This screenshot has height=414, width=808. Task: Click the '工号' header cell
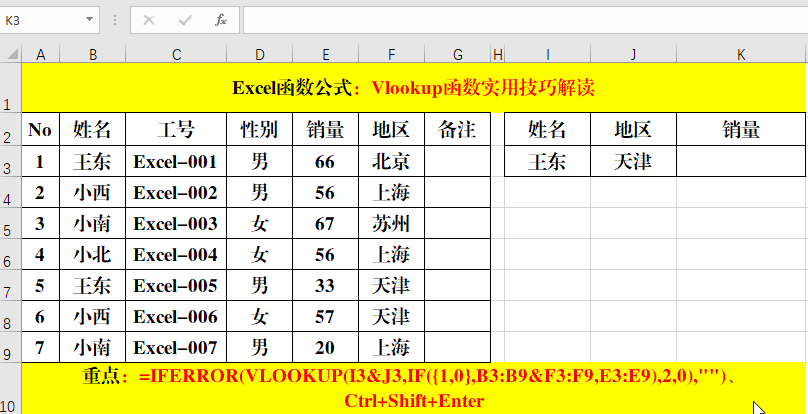176,129
